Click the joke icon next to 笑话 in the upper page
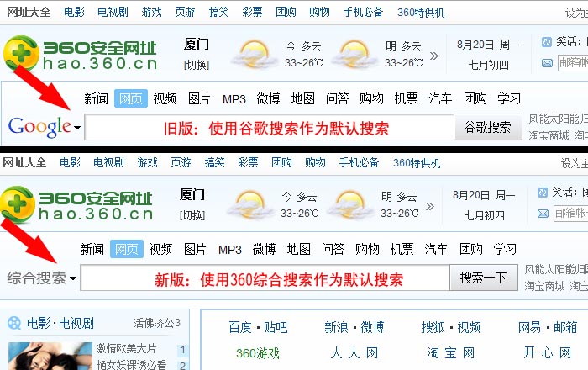The width and height of the screenshot is (588, 370). click(x=547, y=42)
